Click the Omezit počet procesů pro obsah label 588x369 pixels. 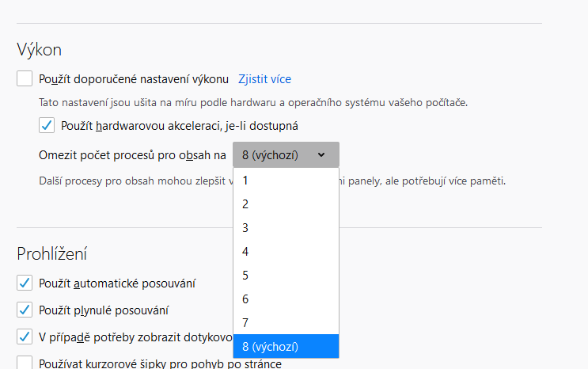coord(132,155)
